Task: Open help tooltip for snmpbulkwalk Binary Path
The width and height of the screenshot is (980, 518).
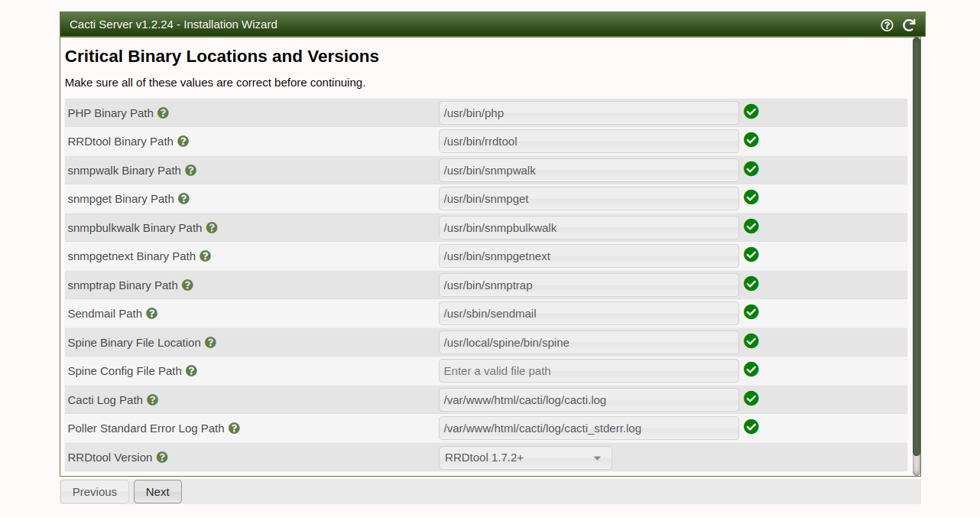Action: point(212,228)
